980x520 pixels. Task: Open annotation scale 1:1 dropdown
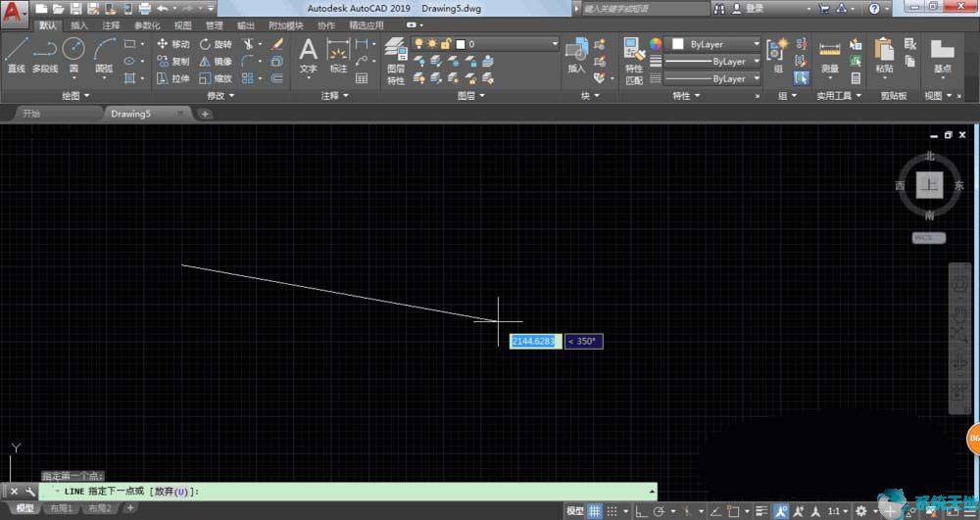point(839,511)
